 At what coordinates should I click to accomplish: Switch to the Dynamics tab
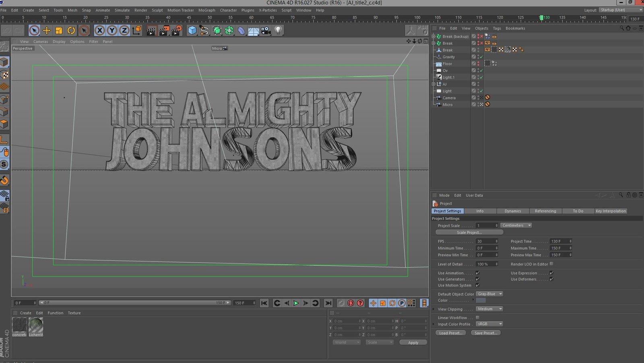[x=512, y=211]
